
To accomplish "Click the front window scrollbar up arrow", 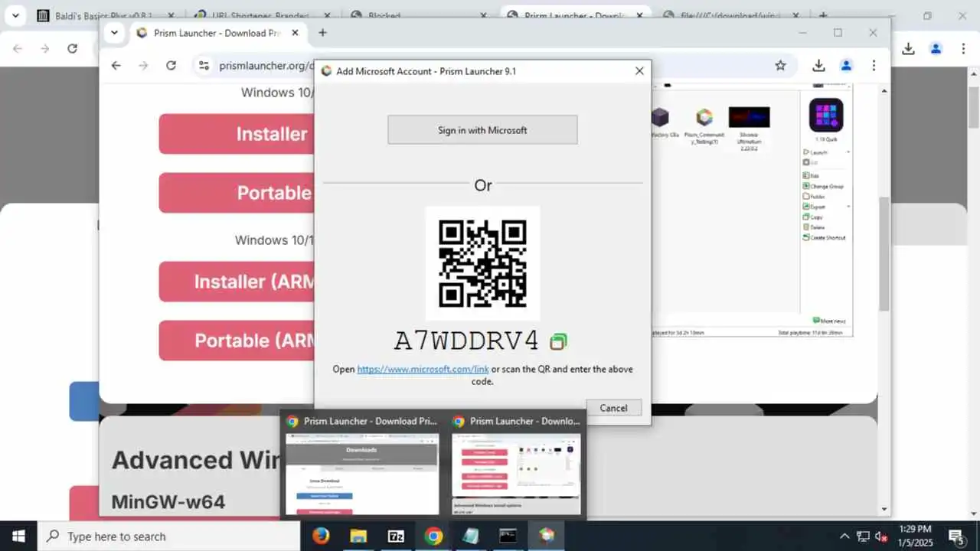I will [884, 90].
